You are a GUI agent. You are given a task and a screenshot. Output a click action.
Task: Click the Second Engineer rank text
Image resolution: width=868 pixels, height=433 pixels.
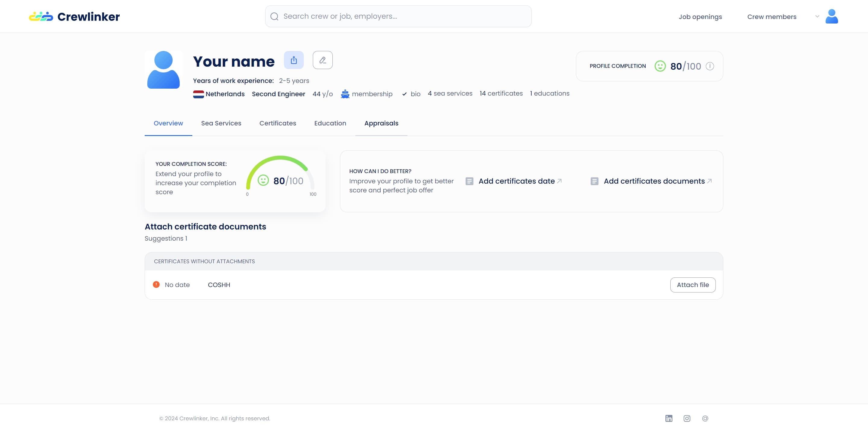[x=278, y=94]
